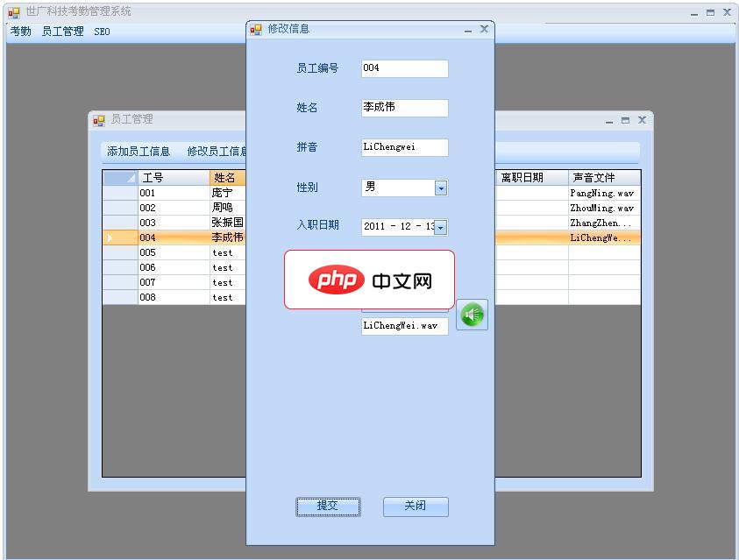Viewport: 739px width, 560px height.
Task: Focus the 拼音 field with LiChengwei
Action: pyautogui.click(x=405, y=147)
